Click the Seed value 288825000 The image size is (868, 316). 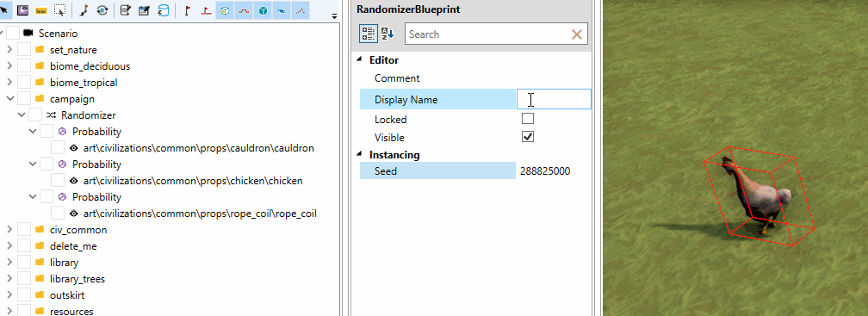click(x=545, y=171)
